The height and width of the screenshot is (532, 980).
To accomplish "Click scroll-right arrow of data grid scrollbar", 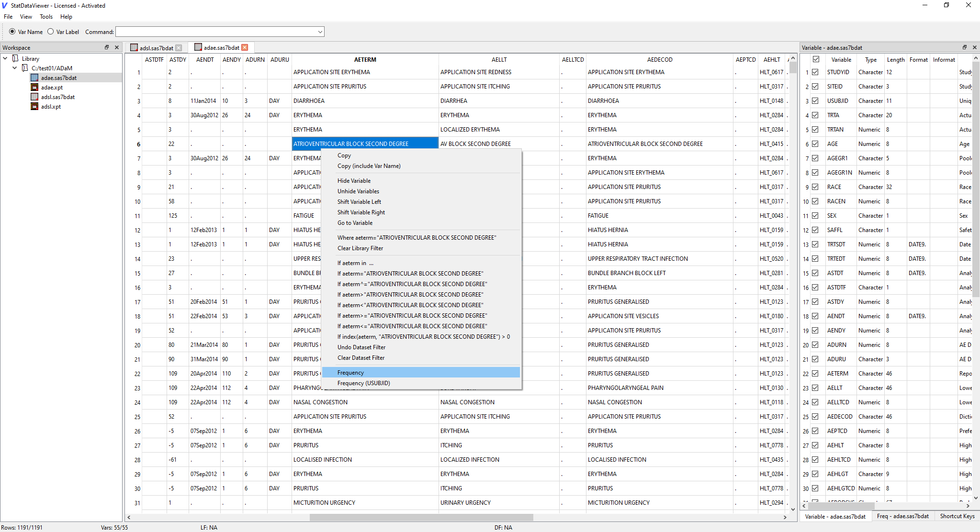I will [x=785, y=517].
